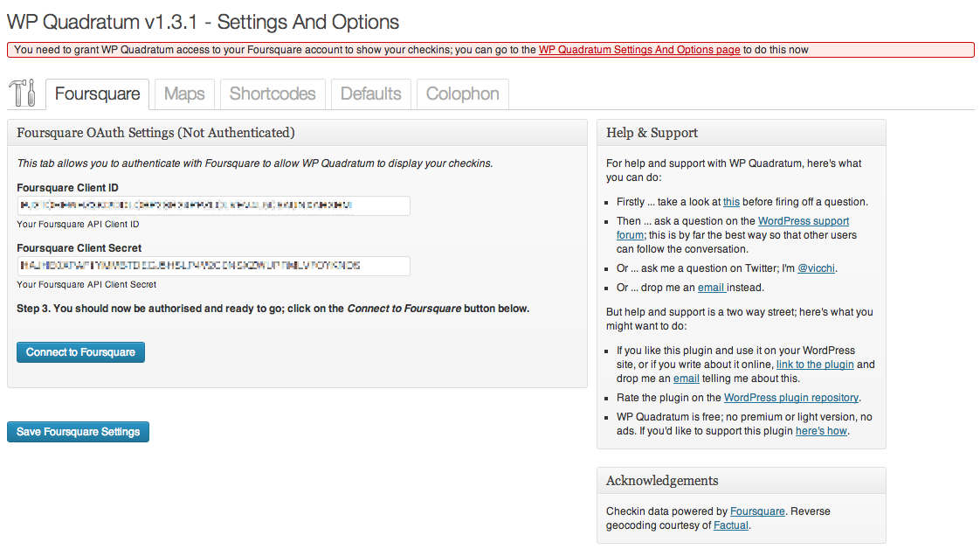The width and height of the screenshot is (980, 556).
Task: Click the Connect to Foursquare button
Action: tap(80, 352)
